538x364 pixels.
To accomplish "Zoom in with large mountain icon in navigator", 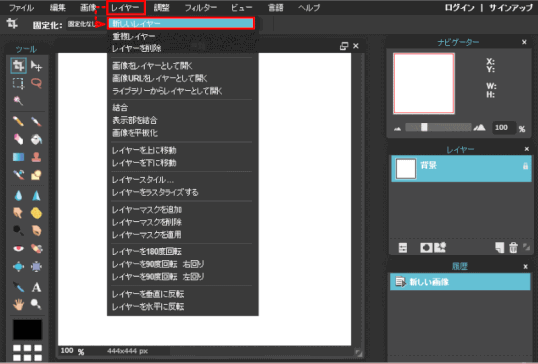I will pyautogui.click(x=479, y=128).
